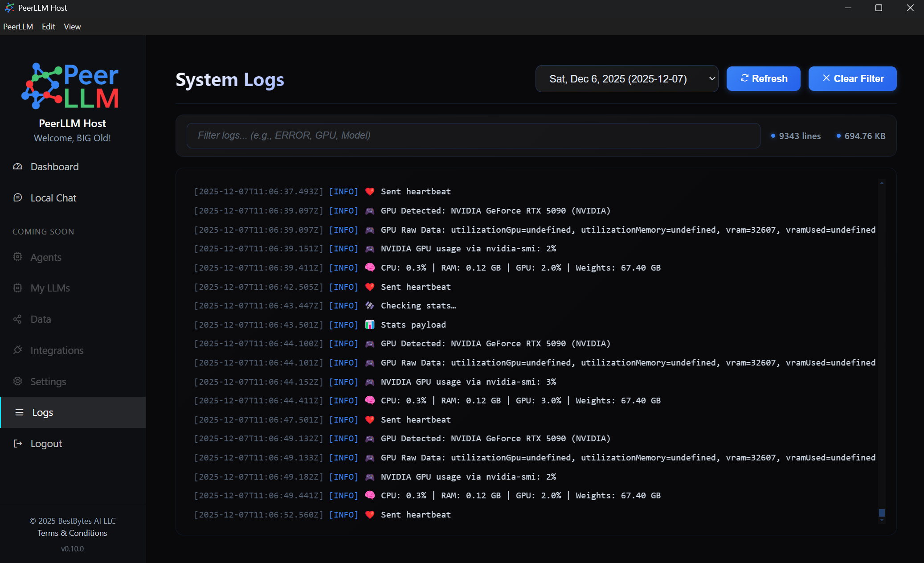Click the PeerLLM logo in sidebar
Viewport: 924px width, 563px height.
70,86
